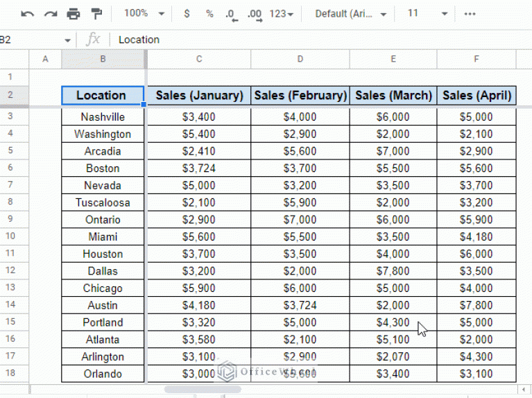
Task: Click the Nevada cell
Action: (103, 185)
